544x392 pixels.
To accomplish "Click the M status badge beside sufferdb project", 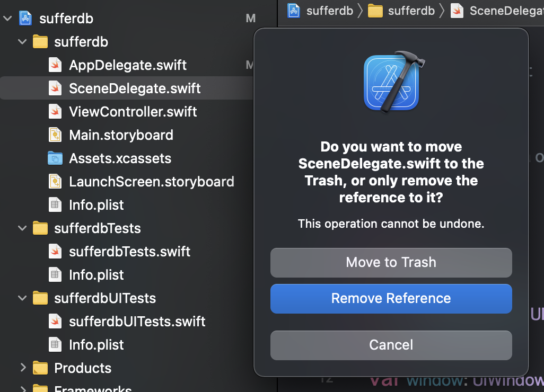I will point(250,19).
